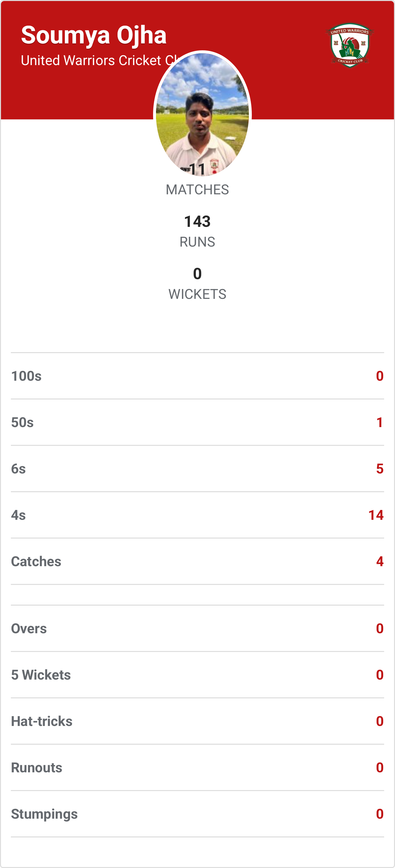Click the 143 runs total
This screenshot has width=395, height=868.
(x=197, y=221)
